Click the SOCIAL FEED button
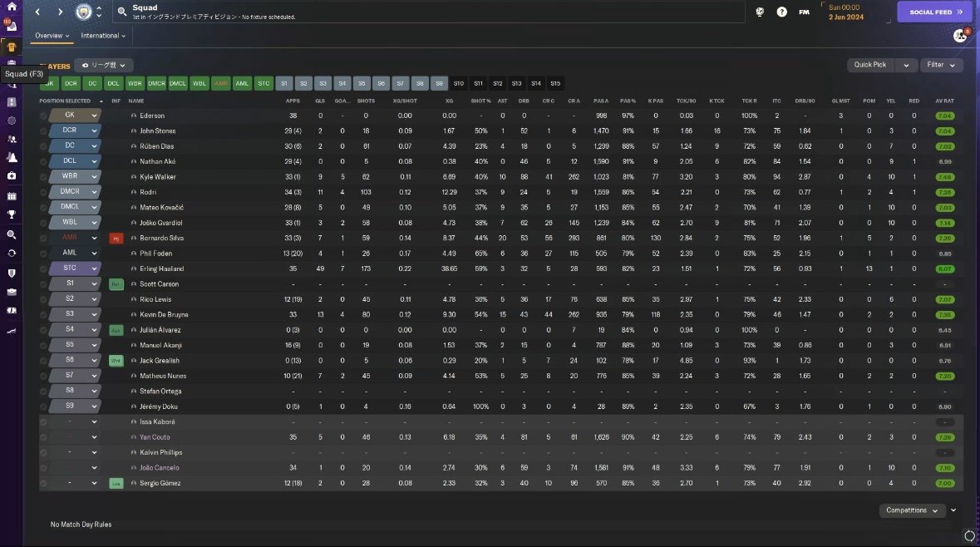The height and width of the screenshot is (547, 980). pos(935,12)
